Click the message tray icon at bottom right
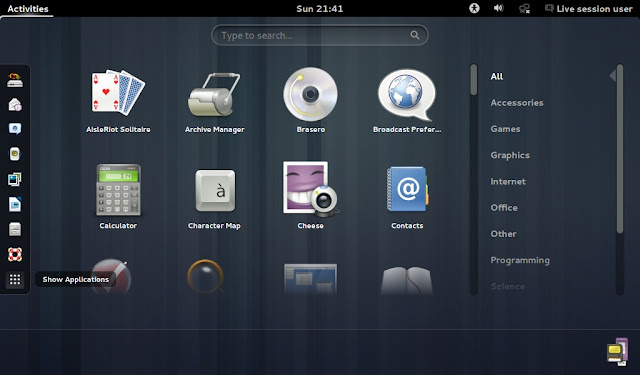Screen dimensions: 640x375 coord(618,352)
